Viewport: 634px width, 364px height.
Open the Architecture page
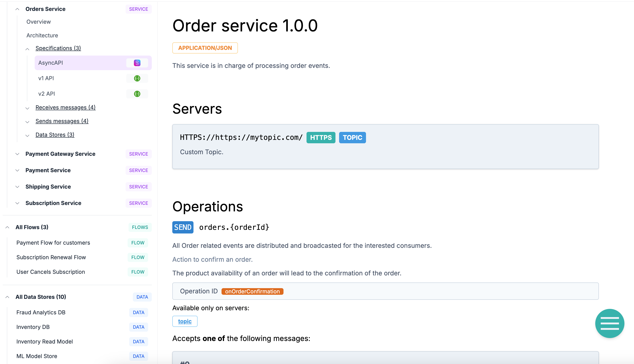(42, 36)
